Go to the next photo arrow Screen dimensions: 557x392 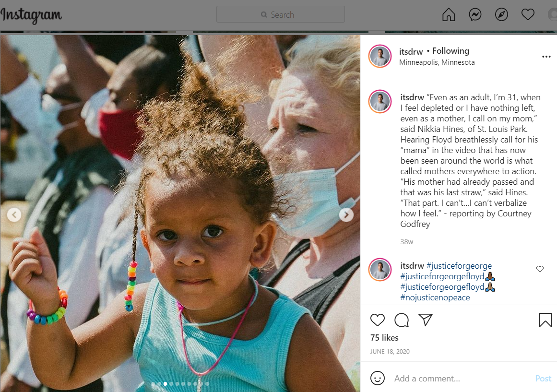click(346, 214)
